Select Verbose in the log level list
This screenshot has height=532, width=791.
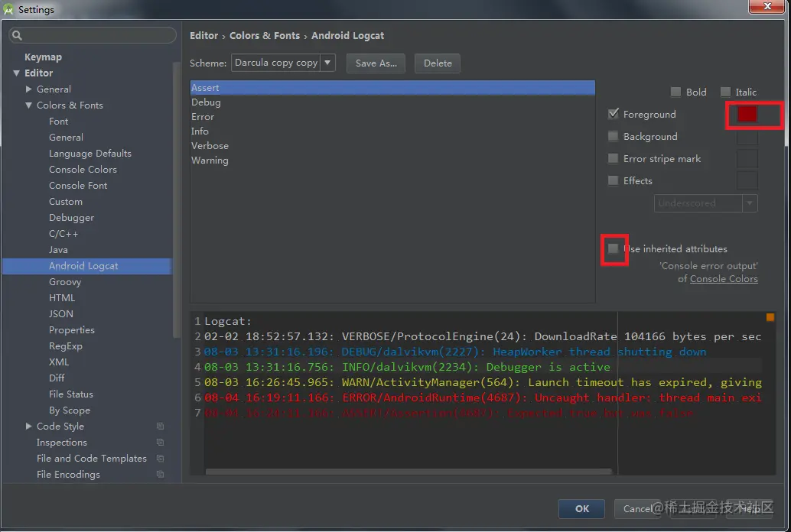[392, 146]
